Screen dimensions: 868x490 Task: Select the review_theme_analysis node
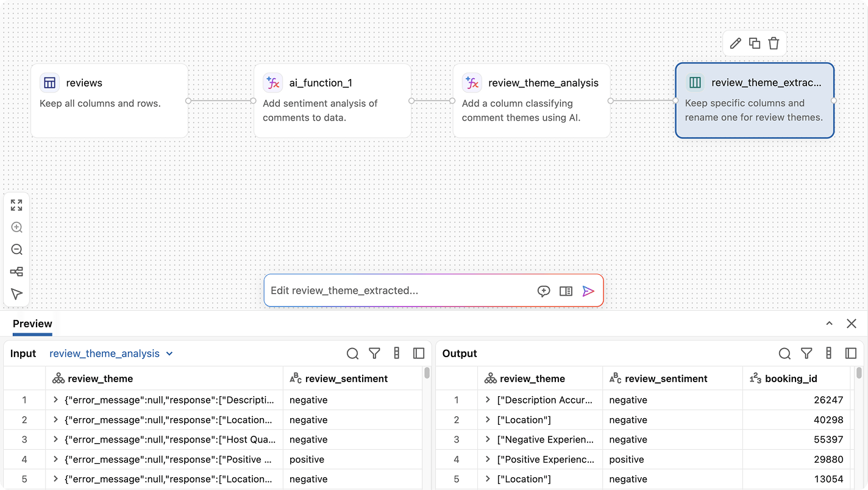pos(532,101)
